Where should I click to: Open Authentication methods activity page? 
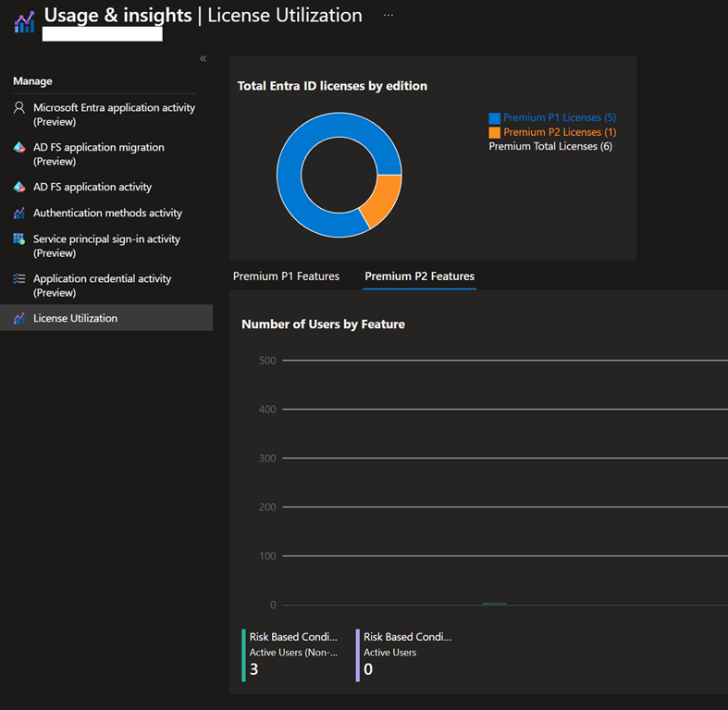[x=107, y=214]
